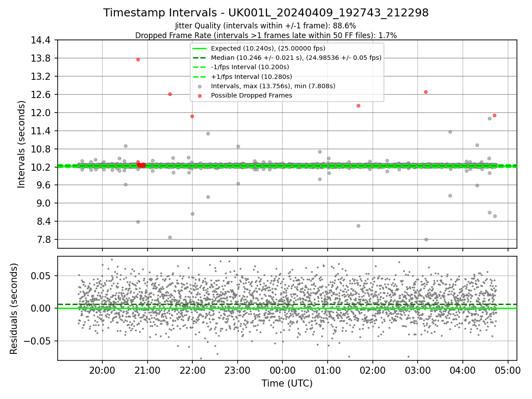The width and height of the screenshot is (532, 399).
Task: Click legend entry 'Possible Dropped Frames'
Action: pyautogui.click(x=251, y=95)
